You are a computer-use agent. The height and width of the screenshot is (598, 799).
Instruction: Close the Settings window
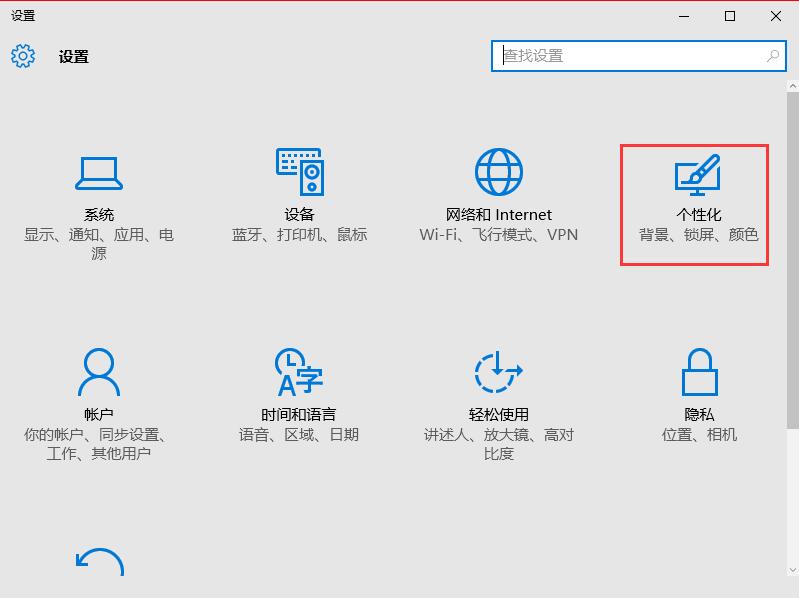coord(776,16)
